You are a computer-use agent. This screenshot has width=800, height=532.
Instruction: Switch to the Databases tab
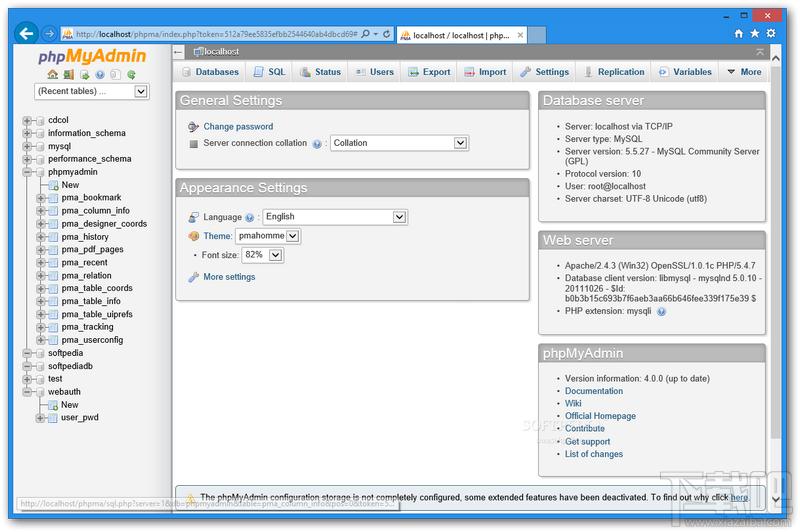click(209, 72)
